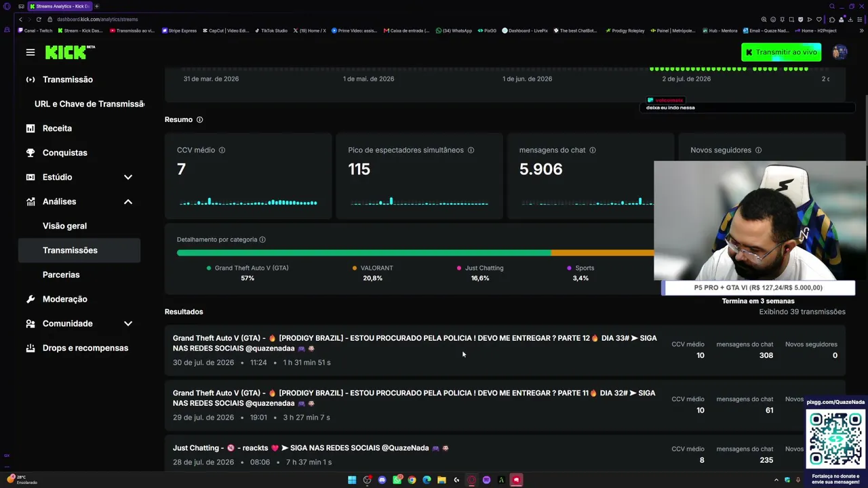This screenshot has width=868, height=488.
Task: Open the Canal - Twitch bookmark
Action: point(35,30)
